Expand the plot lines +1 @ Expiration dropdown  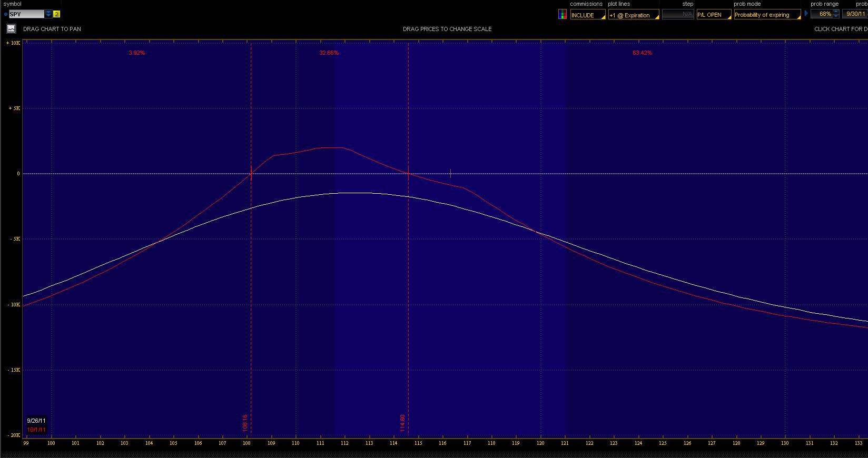click(634, 15)
